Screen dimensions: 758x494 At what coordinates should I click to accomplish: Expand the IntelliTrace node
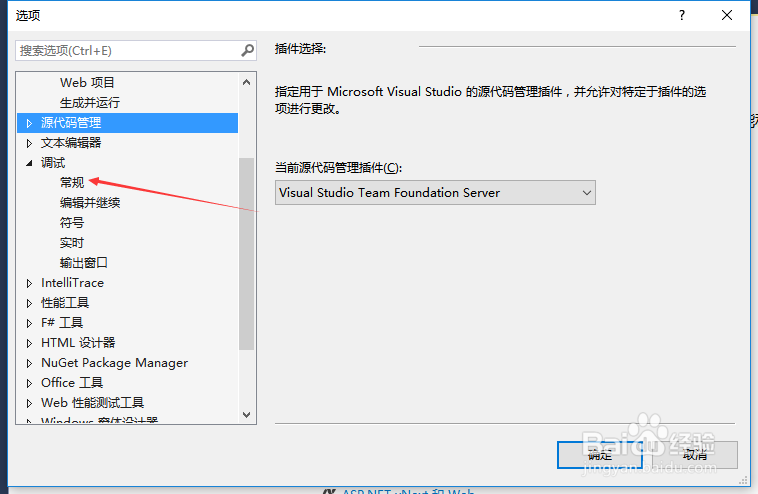pos(30,283)
